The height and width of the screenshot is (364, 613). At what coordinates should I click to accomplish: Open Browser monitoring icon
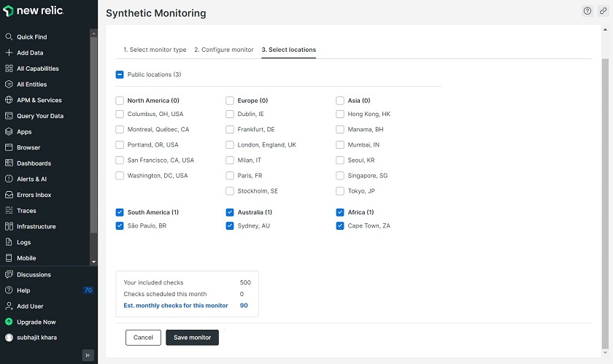click(9, 147)
